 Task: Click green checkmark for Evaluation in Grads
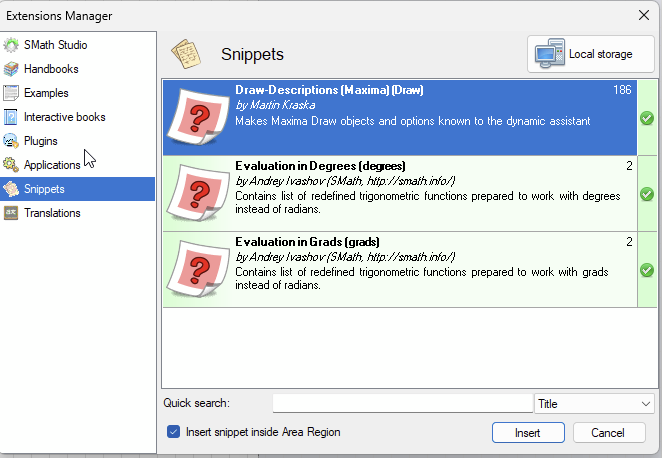coord(646,269)
